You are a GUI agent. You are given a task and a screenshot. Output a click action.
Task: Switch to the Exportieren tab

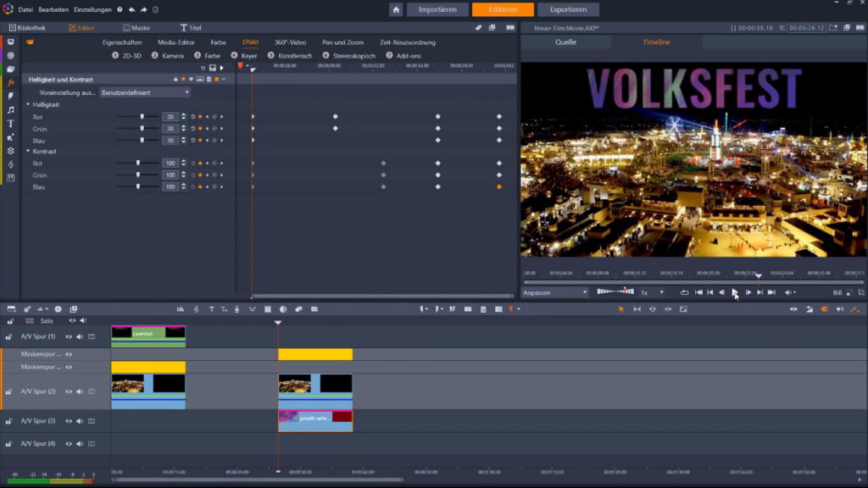(568, 9)
